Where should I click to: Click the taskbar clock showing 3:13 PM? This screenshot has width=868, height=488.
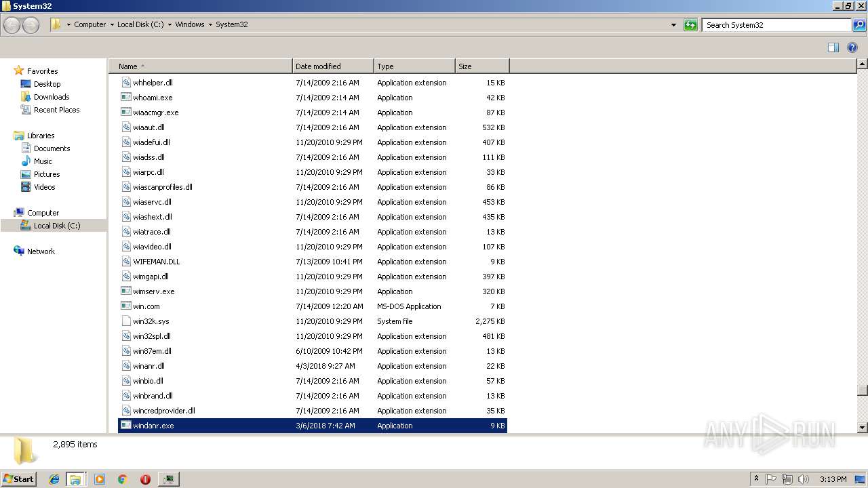[x=833, y=479]
